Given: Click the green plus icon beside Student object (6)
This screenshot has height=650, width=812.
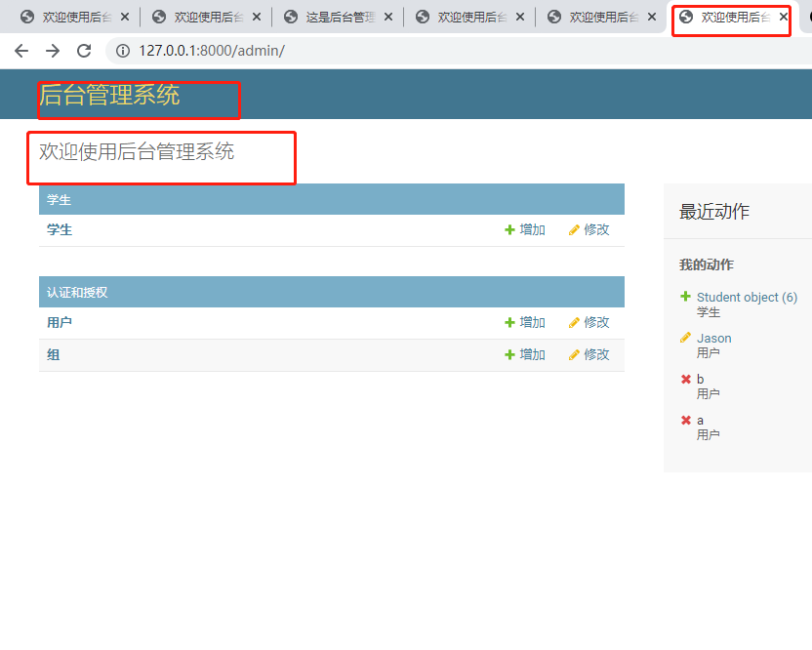Looking at the screenshot, I should 685,296.
